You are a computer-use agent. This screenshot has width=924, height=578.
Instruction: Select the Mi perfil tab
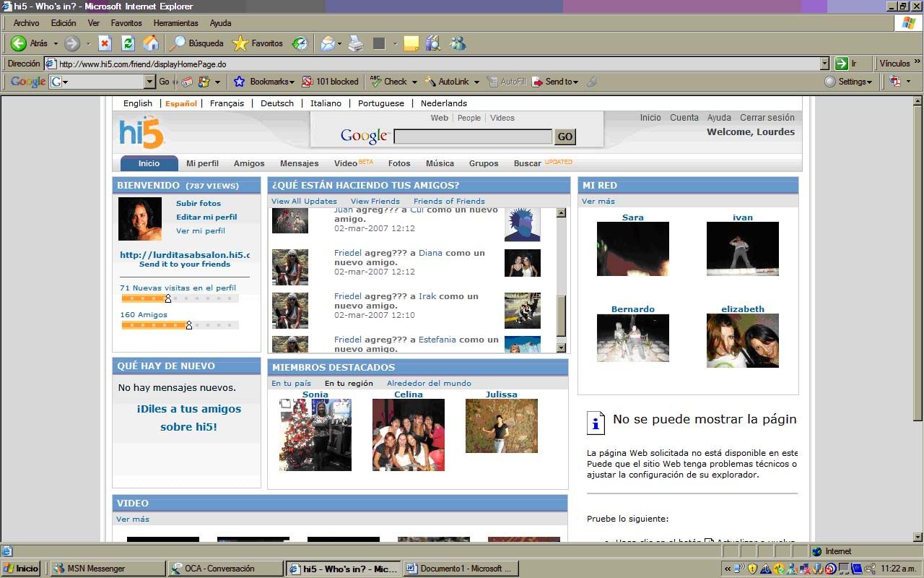tap(202, 163)
